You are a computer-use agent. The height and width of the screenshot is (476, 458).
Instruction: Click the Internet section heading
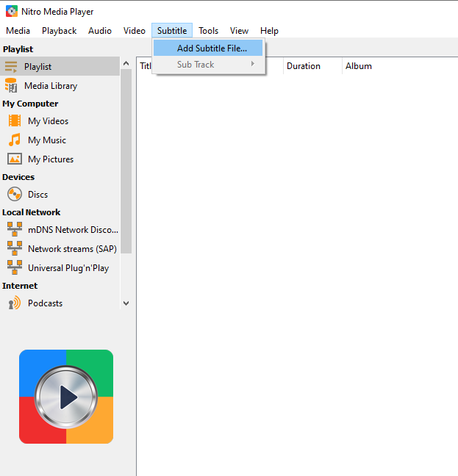[x=20, y=286]
